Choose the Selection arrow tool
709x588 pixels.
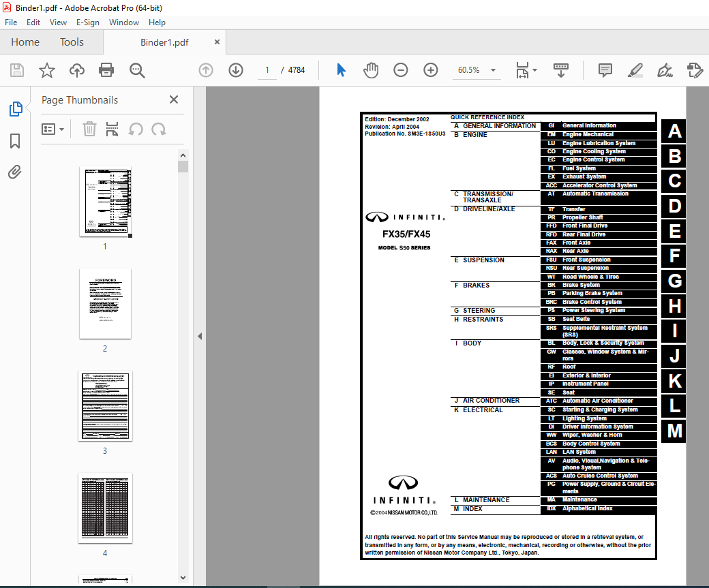coord(341,70)
